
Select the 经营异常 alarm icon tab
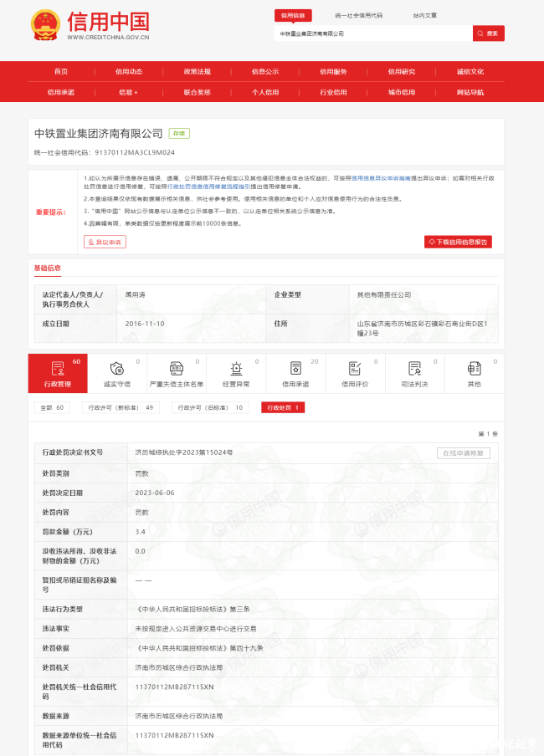click(x=236, y=374)
